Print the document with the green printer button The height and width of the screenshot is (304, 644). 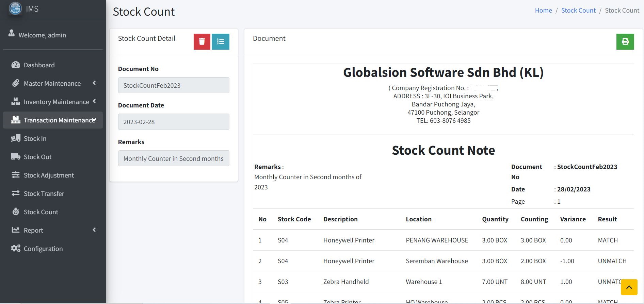click(625, 41)
